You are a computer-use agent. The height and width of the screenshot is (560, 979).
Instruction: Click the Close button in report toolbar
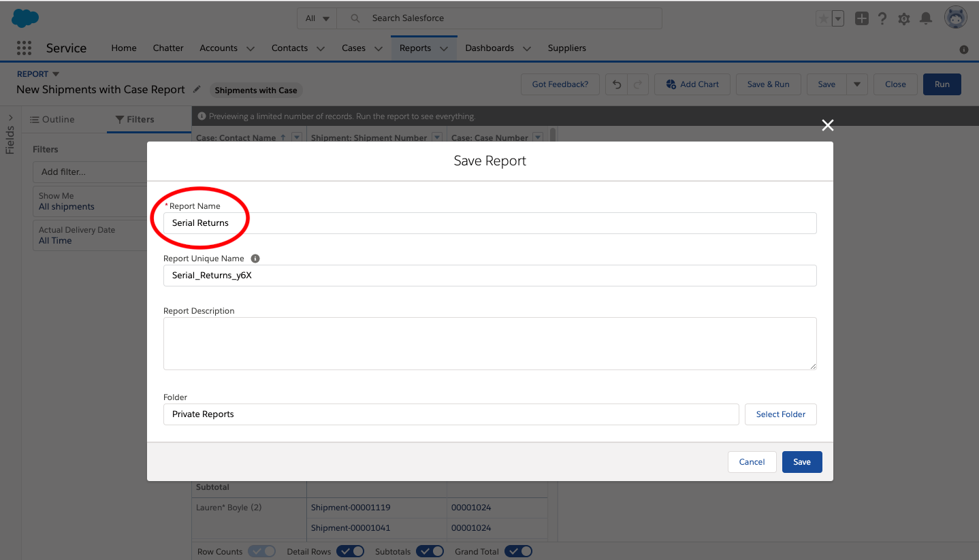[x=895, y=84]
